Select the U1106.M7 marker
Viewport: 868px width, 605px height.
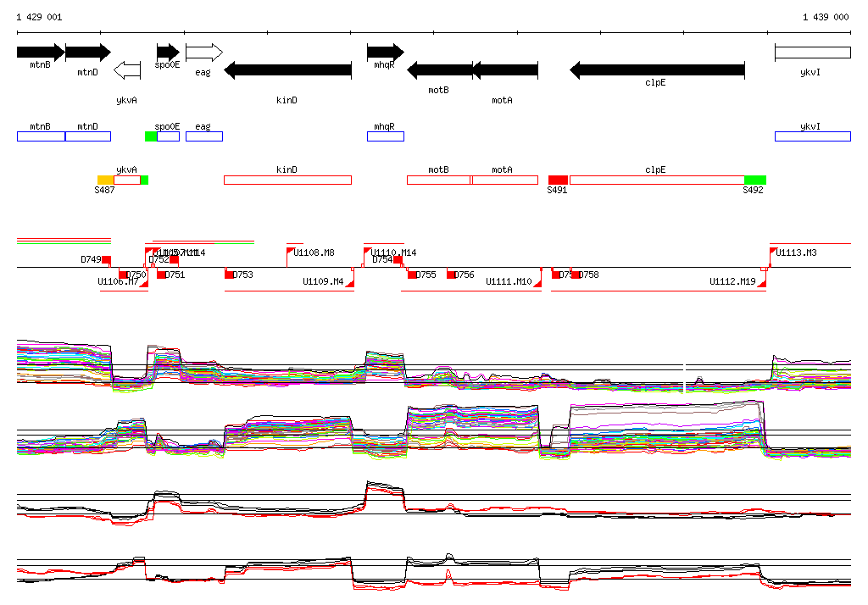[144, 283]
